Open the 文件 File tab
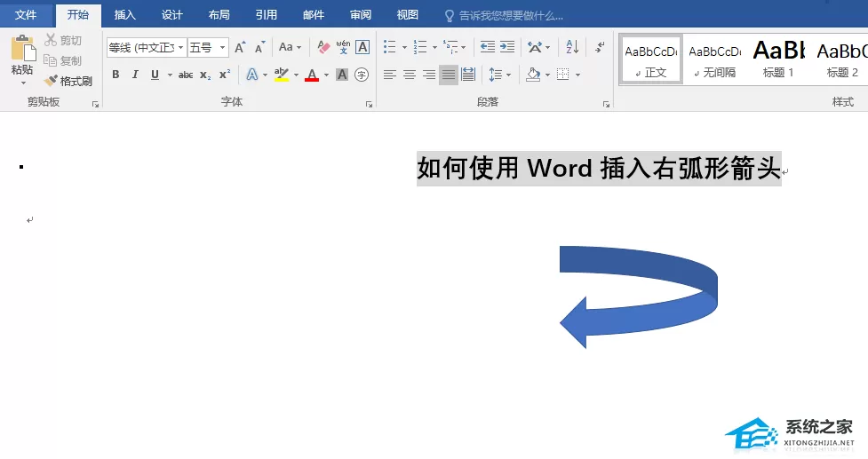 point(26,15)
